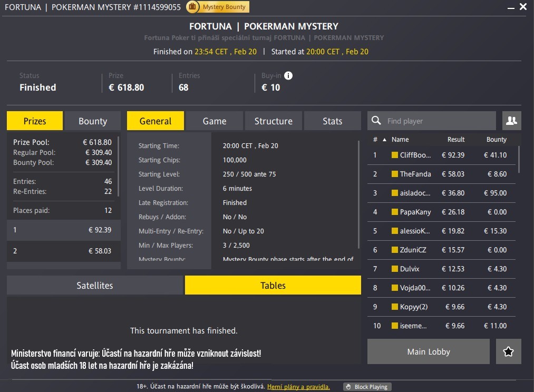Switch to the Bounty tab
The width and height of the screenshot is (534, 392).
[x=93, y=121]
